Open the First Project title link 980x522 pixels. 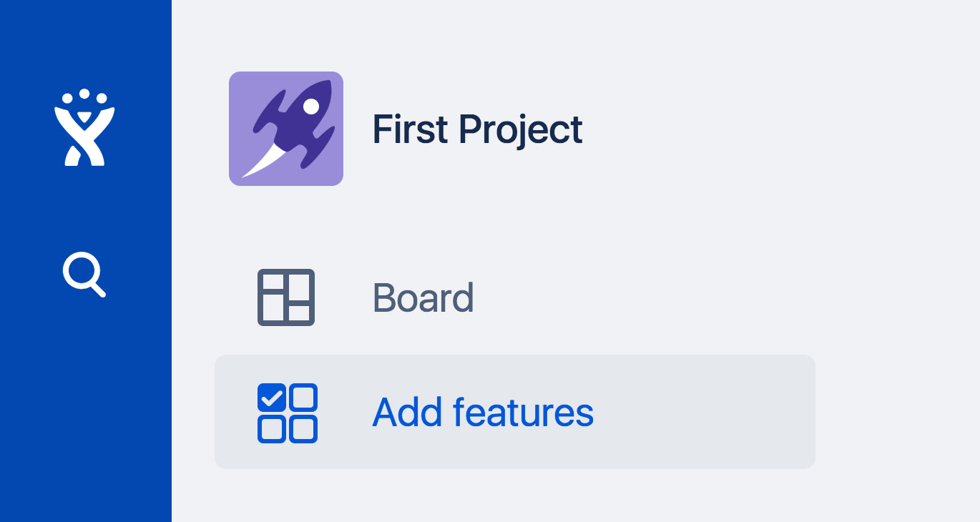pos(477,130)
